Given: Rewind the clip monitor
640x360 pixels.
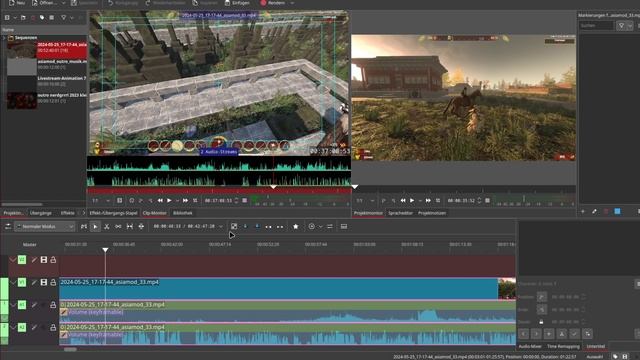Looking at the screenshot, I should coord(160,200).
